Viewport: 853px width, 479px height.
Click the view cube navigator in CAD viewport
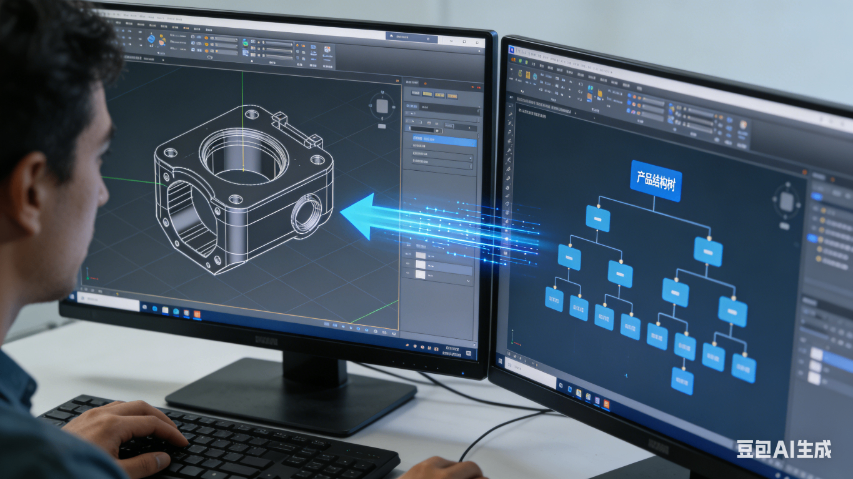pyautogui.click(x=381, y=106)
